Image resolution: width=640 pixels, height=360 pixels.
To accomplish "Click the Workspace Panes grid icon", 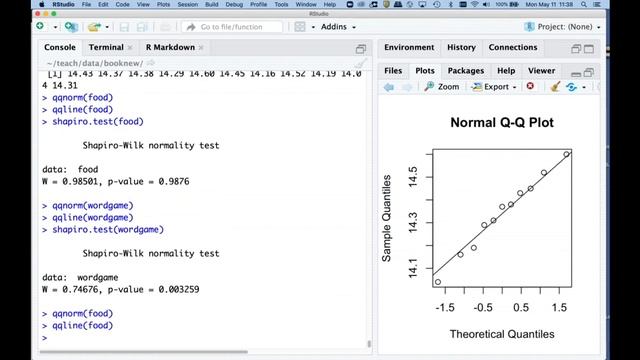I will [x=300, y=27].
